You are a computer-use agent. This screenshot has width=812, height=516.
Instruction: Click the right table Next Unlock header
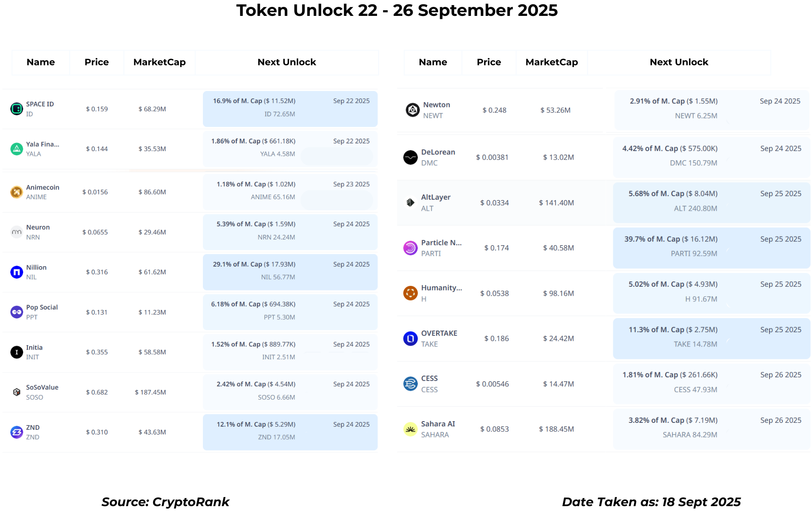pos(679,62)
